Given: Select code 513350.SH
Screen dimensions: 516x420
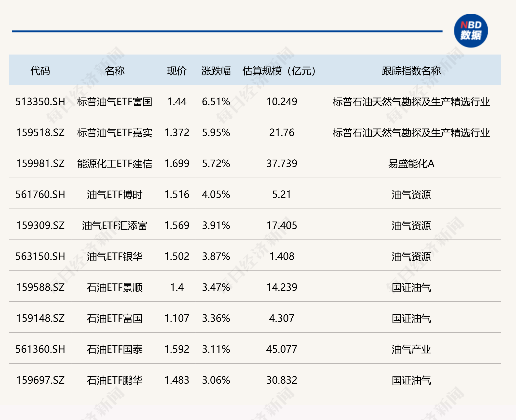Looking at the screenshot, I should [x=40, y=102].
